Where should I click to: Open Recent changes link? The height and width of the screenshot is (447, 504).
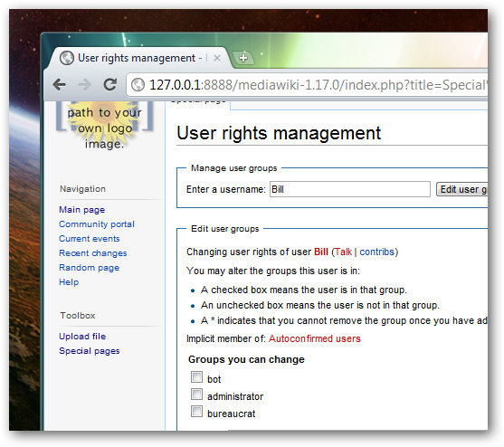(93, 253)
